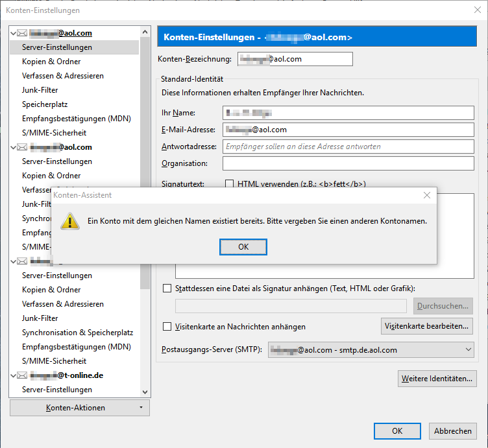Click the Ihr Name input field
This screenshot has width=488, height=448.
click(348, 113)
